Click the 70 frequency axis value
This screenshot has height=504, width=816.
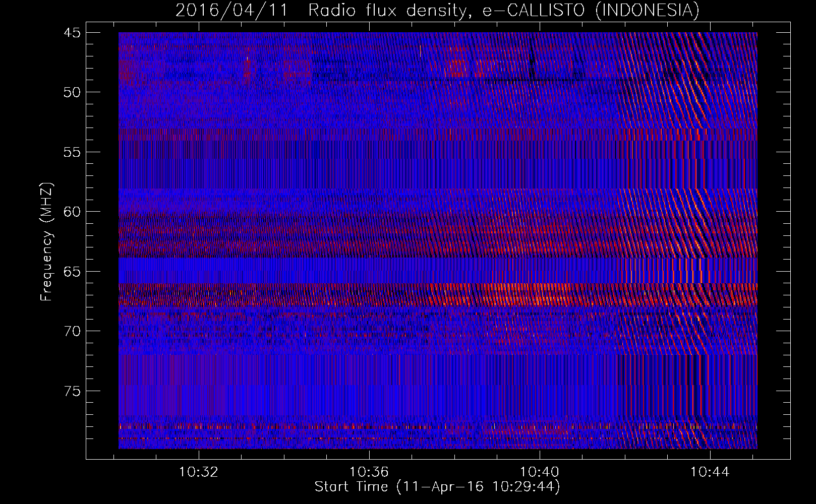[72, 331]
